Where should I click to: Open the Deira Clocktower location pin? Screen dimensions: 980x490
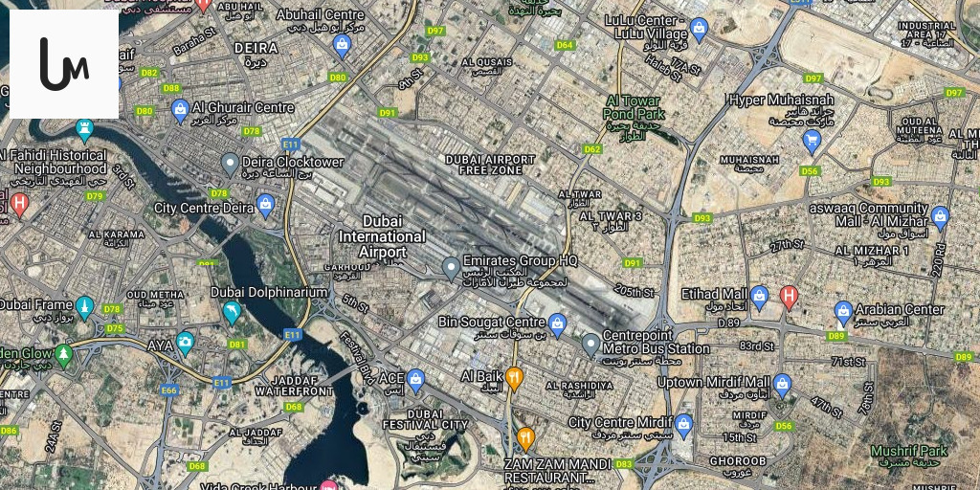click(230, 165)
